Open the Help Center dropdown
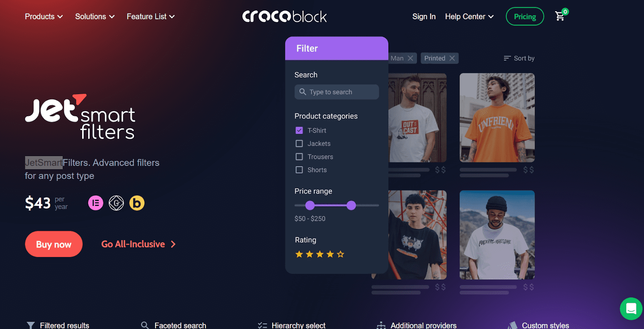Viewport: 644px width, 329px height. tap(469, 16)
